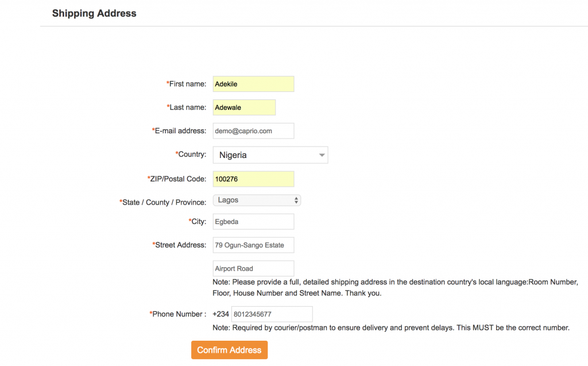Click the Phone Number field 8012345677
The height and width of the screenshot is (366, 588).
[x=272, y=314]
